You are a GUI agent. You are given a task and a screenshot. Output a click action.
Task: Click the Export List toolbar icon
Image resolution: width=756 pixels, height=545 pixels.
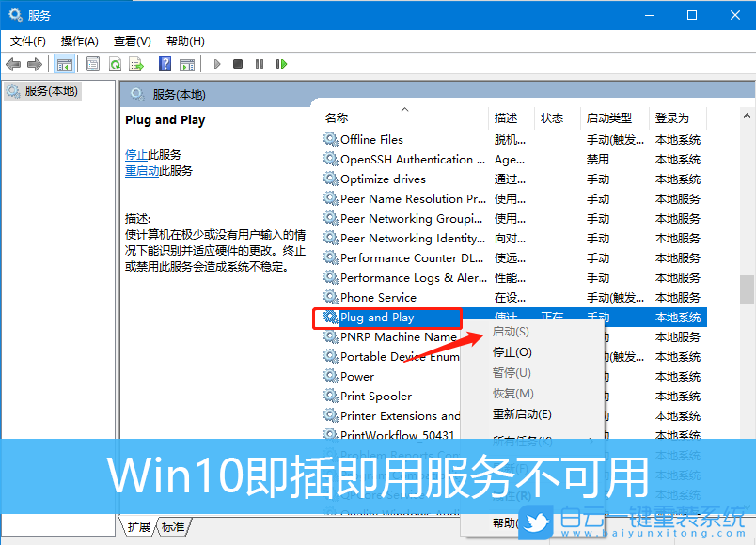point(137,64)
